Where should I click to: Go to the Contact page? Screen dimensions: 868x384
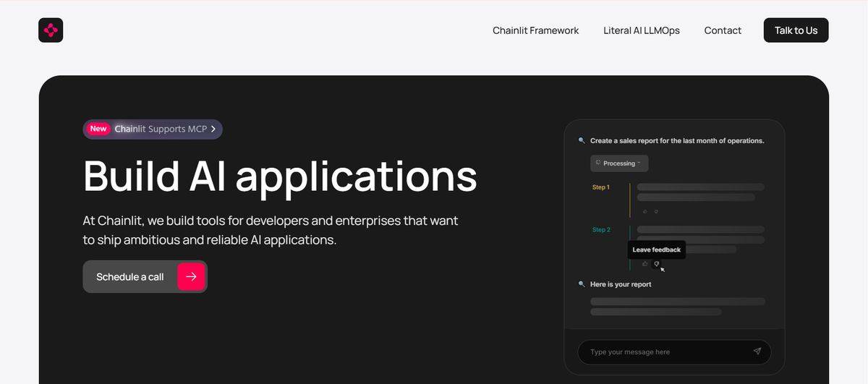[x=723, y=30]
